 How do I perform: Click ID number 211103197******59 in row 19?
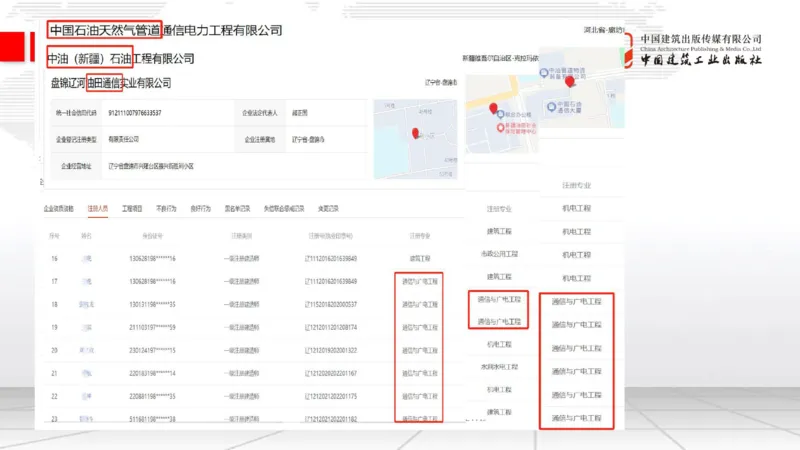pos(152,328)
